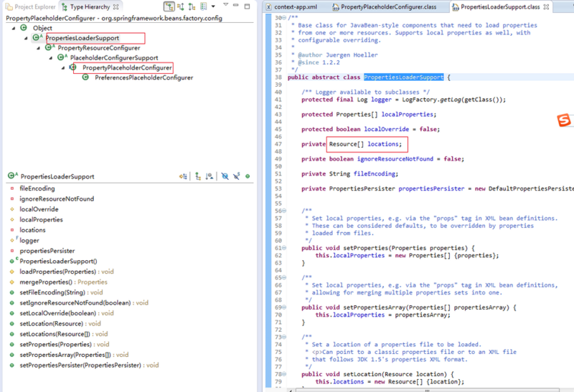Screen dimensions: 574x392
Task: Click the protected method icon of mergeProperties()
Action: click(12, 282)
